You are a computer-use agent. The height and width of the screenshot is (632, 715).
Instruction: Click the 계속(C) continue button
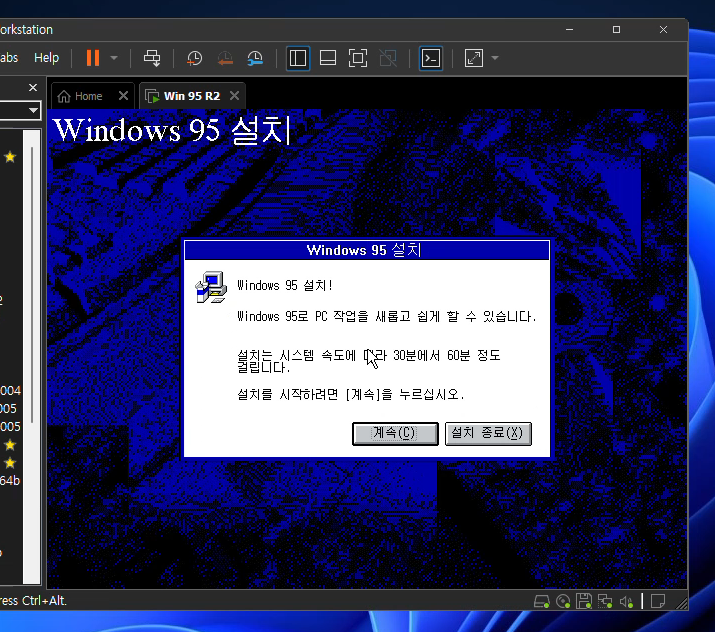click(x=395, y=433)
